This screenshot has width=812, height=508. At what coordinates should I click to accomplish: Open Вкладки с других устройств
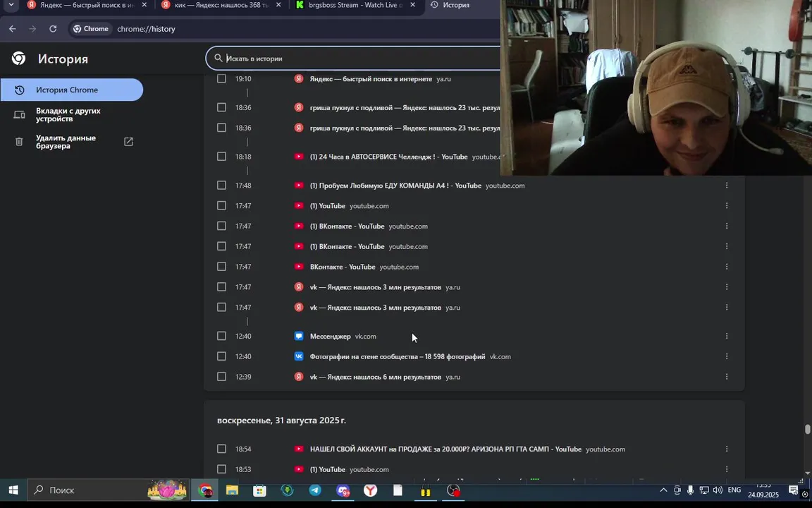[x=71, y=114]
